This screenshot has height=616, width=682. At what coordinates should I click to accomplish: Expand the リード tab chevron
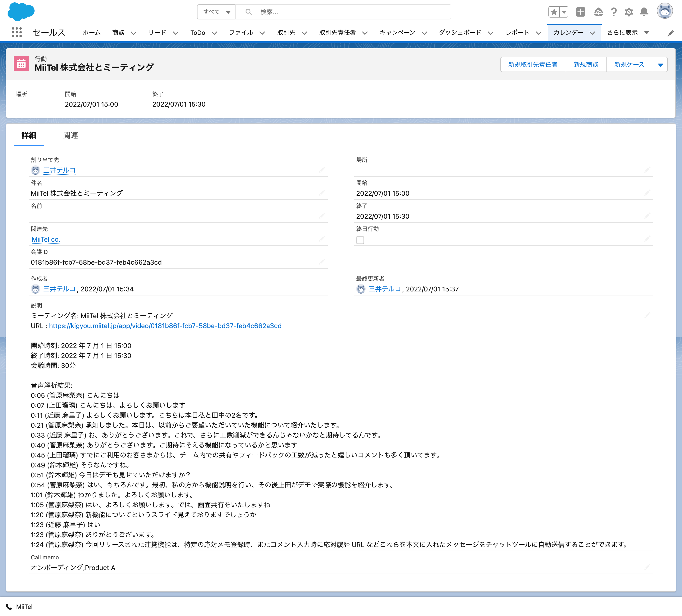coord(175,33)
